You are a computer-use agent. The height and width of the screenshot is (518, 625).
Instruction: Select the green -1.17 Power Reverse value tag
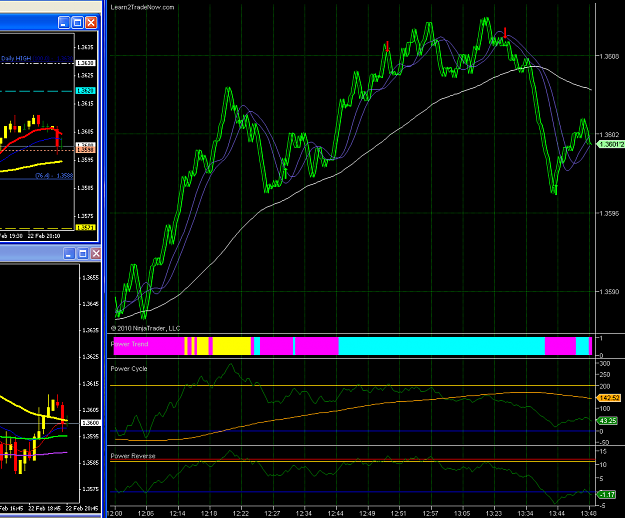tap(607, 494)
